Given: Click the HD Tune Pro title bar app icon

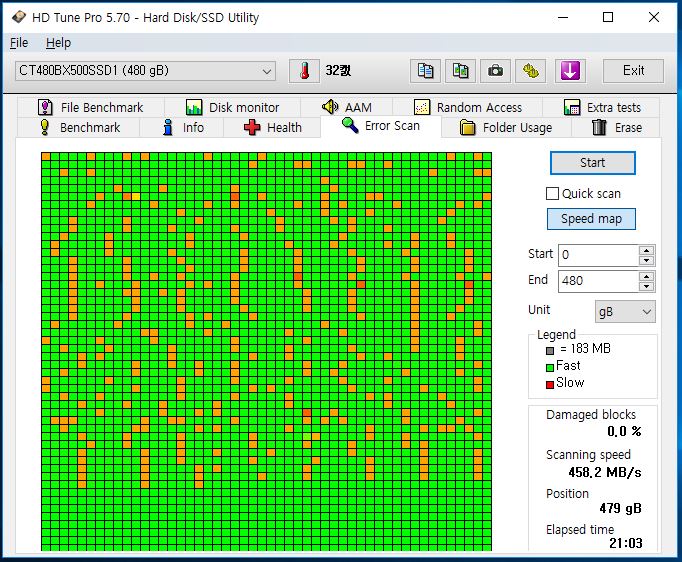Looking at the screenshot, I should (x=19, y=17).
